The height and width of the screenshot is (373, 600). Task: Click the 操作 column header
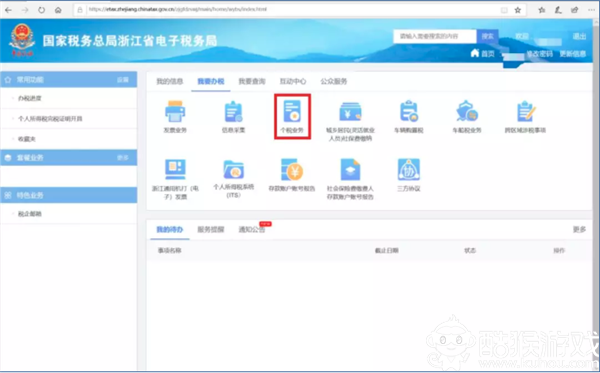click(x=559, y=251)
